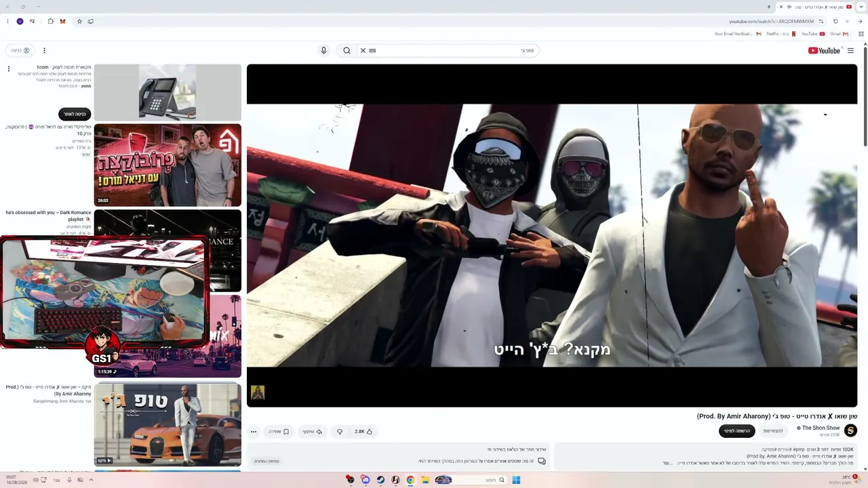Open the Windows Start menu
Screen dimensions: 868x488
516,480
